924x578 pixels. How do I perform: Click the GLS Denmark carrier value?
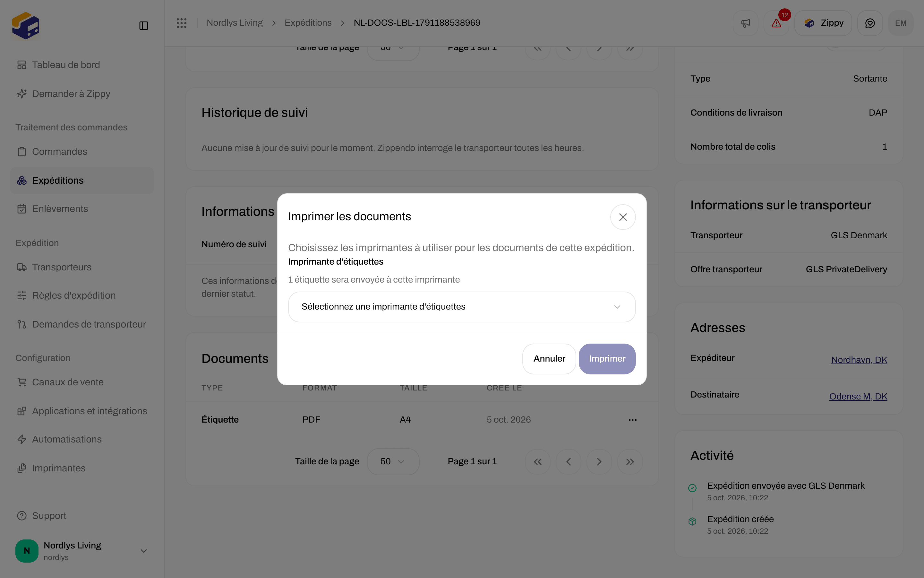click(859, 235)
